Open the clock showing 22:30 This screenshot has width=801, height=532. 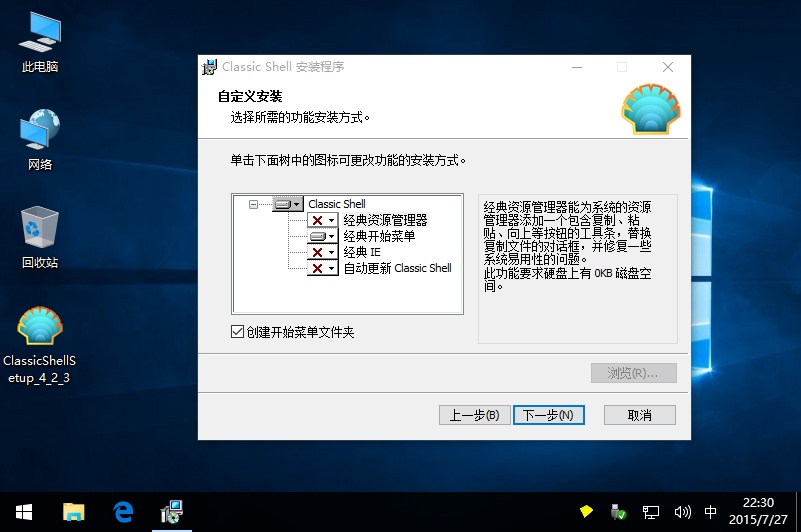(758, 511)
